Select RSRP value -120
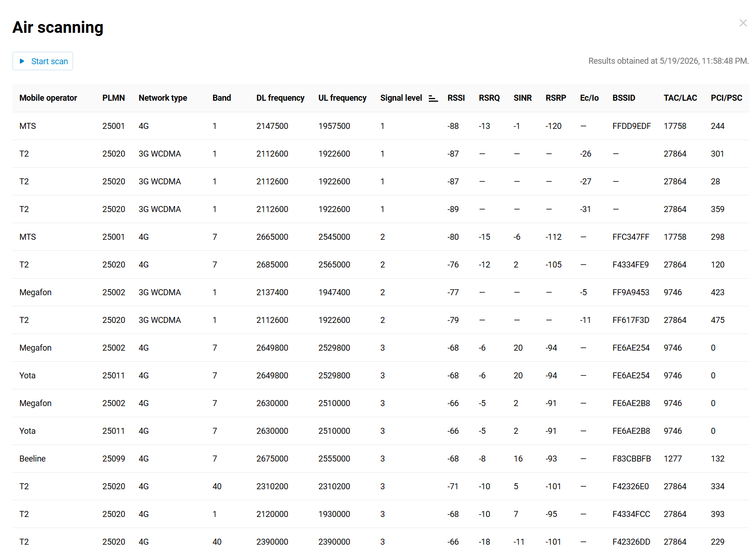Screen dimensions: 756x553 tap(554, 126)
